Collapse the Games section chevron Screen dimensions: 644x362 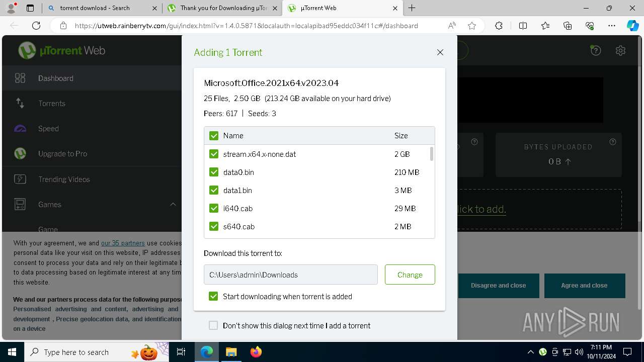click(173, 204)
